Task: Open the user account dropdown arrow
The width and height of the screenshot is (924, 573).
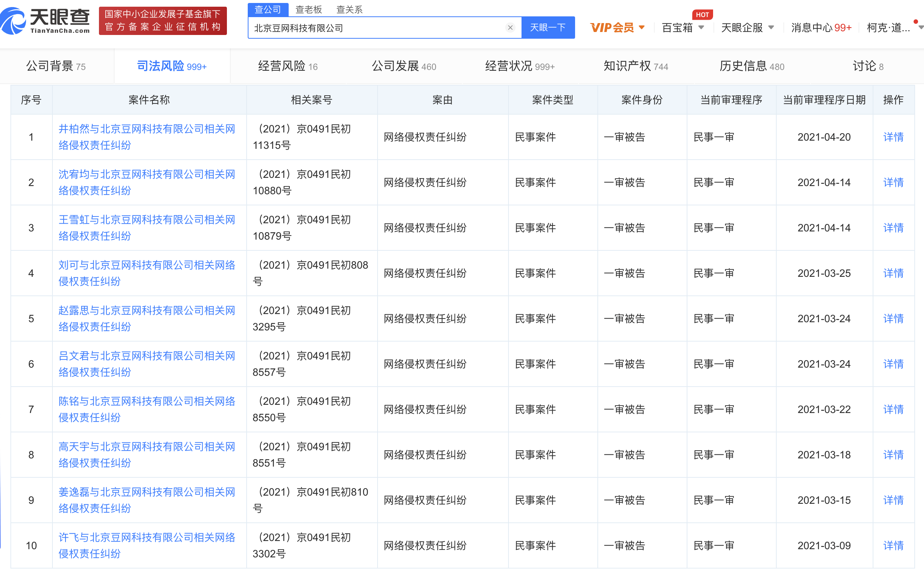Action: 920,28
